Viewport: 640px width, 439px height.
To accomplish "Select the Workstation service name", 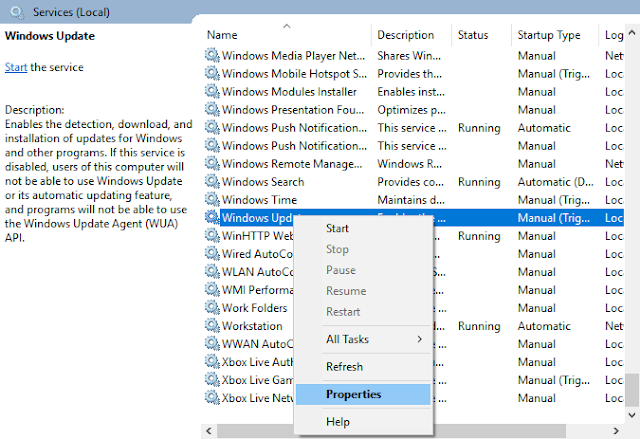I will click(252, 326).
